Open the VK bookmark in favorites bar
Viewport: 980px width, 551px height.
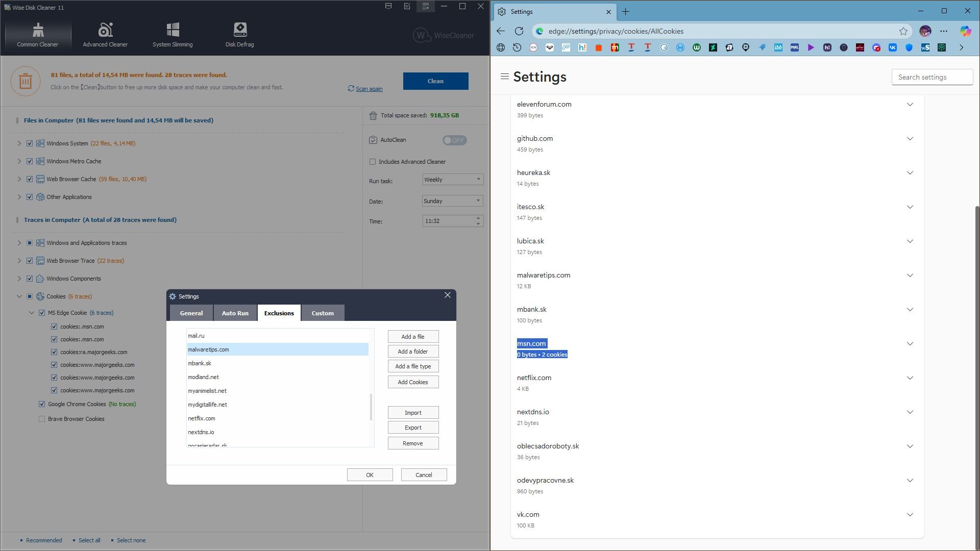pos(893,47)
